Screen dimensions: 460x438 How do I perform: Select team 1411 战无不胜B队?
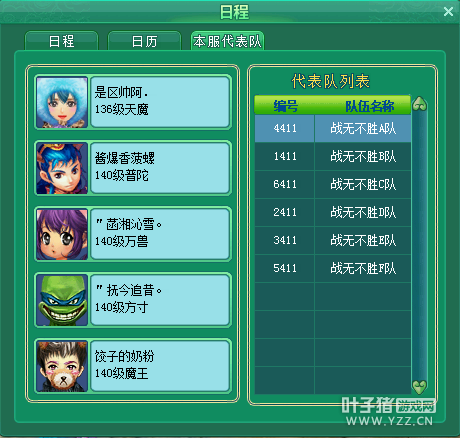tap(333, 156)
